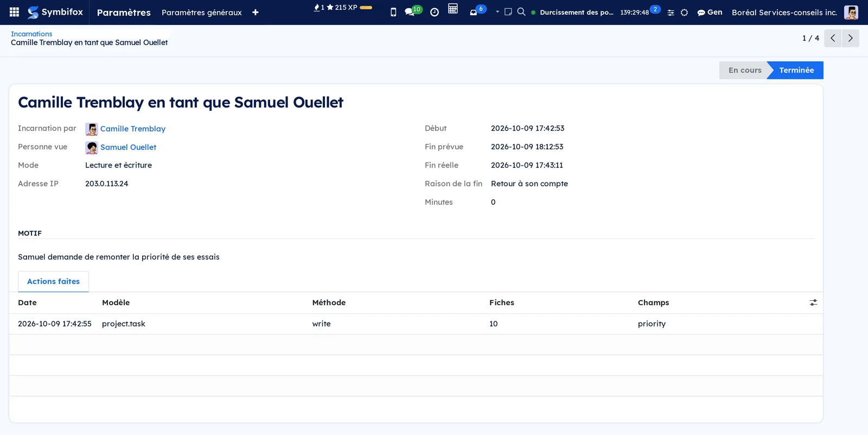Click the XP progress bar
The height and width of the screenshot is (435, 868).
(x=366, y=8)
